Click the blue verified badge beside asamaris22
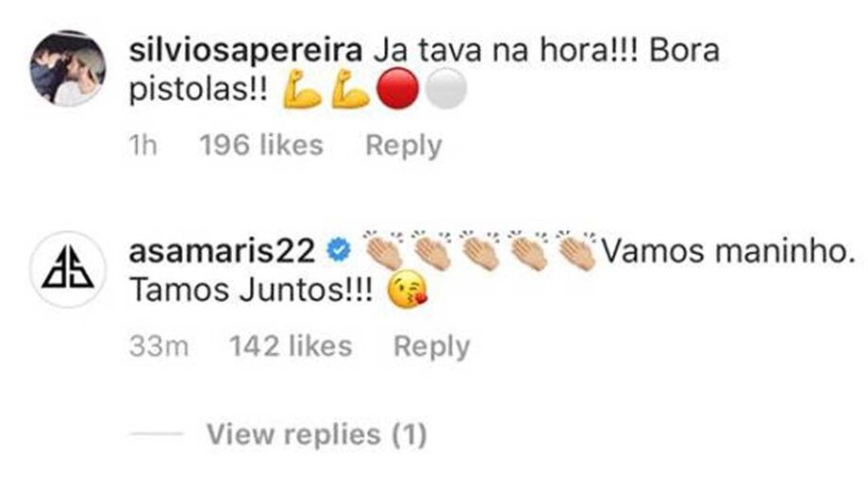This screenshot has height=489, width=868. (339, 250)
